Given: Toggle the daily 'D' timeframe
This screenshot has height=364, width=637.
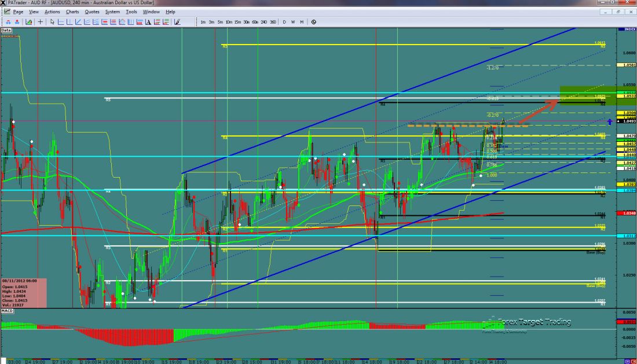Looking at the screenshot, I should coord(284,22).
